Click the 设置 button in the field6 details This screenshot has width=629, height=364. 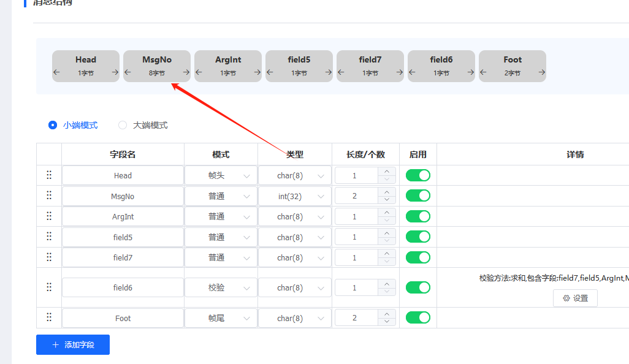tap(574, 298)
